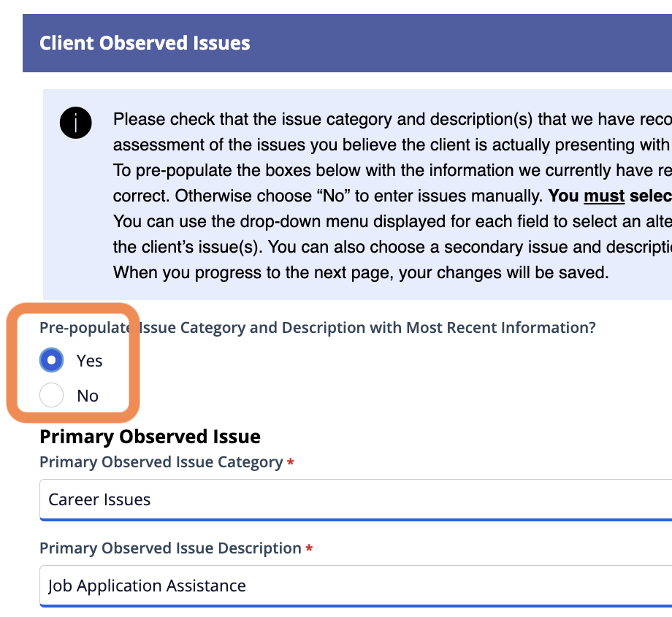Click the bold underlined "must" word
The image size is (672, 617).
pos(603,196)
